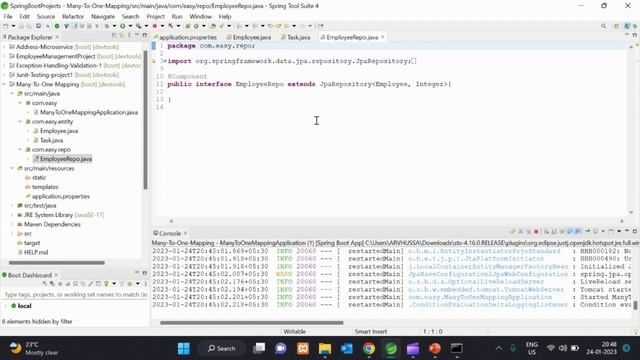Select HELP.md in Package Explorer
Image resolution: width=640 pixels, height=360 pixels.
point(36,252)
